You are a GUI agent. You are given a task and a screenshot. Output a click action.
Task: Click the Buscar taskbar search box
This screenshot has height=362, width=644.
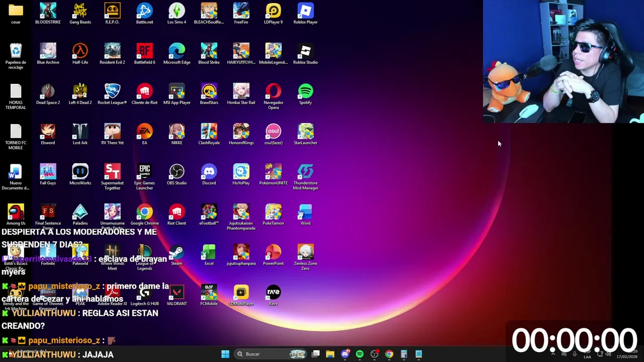click(271, 354)
